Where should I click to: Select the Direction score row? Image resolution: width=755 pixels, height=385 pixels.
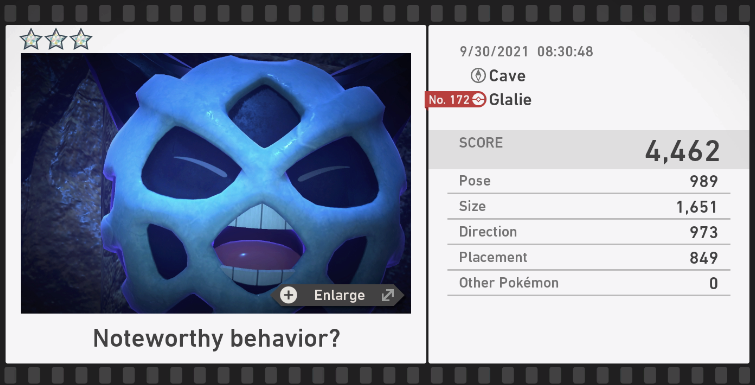click(588, 232)
